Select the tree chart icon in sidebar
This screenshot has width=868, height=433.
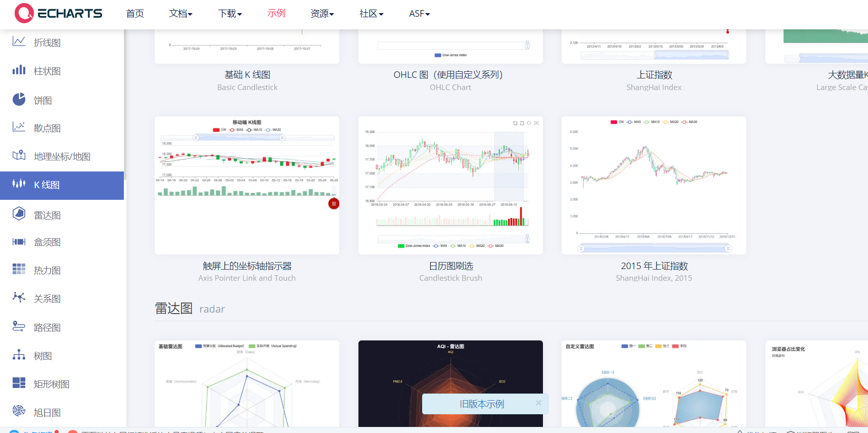point(19,355)
